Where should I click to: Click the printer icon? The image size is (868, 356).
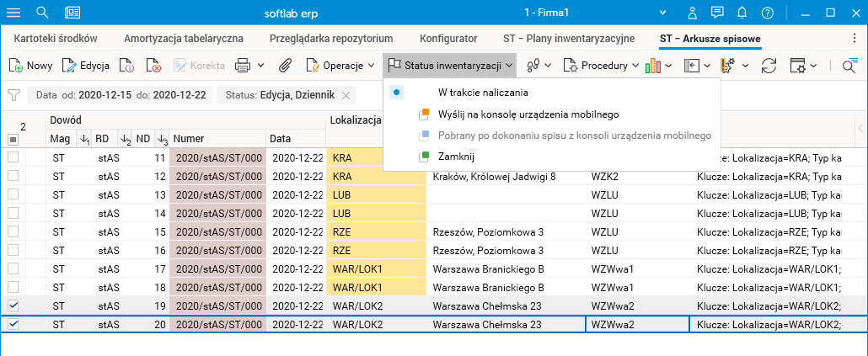(243, 66)
